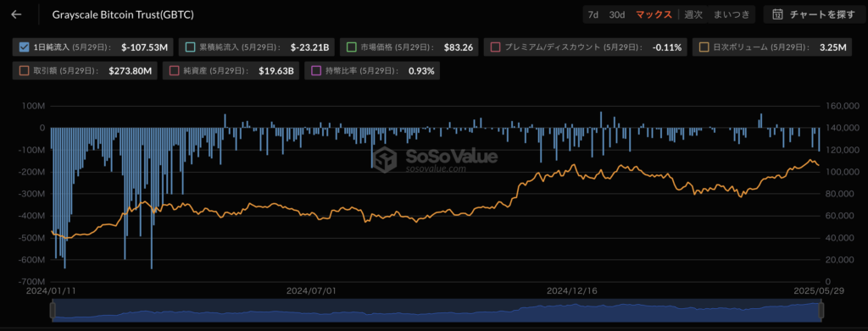The image size is (868, 331).
Task: Click the $-23.21B cumulative inflow value
Action: [x=309, y=48]
